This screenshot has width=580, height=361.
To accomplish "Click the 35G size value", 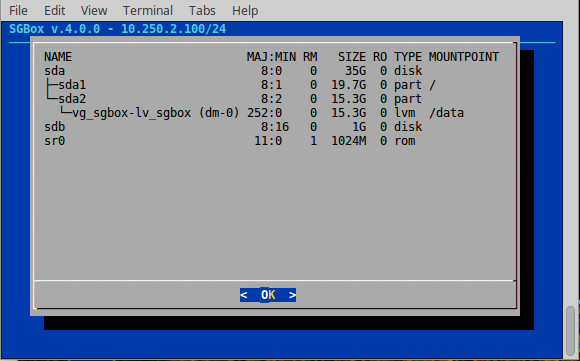I will pos(355,71).
